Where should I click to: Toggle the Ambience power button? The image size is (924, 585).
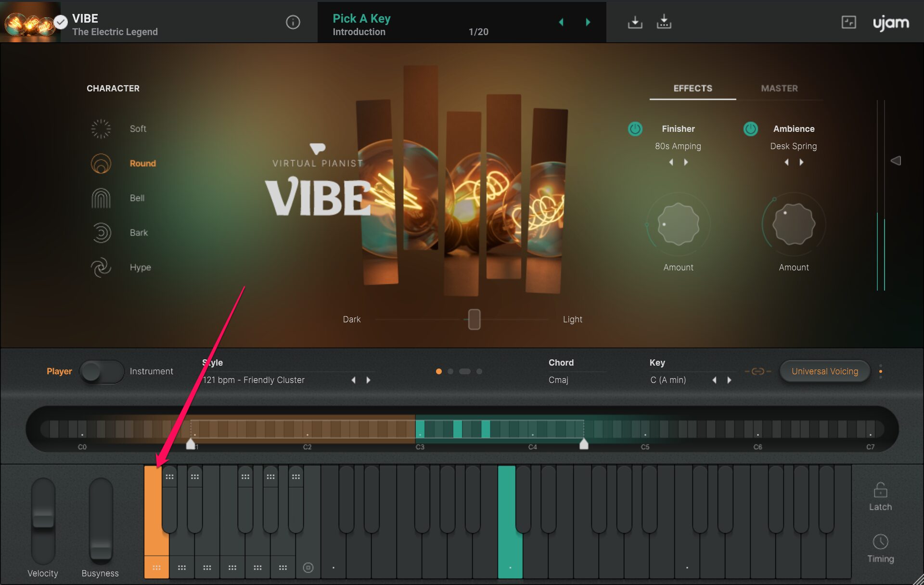point(751,129)
